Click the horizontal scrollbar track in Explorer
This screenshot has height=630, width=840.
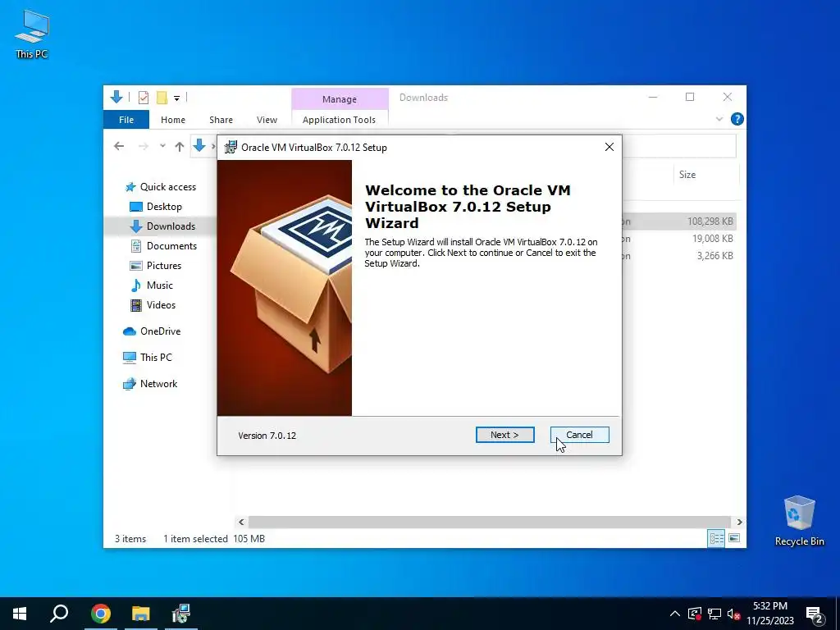point(490,522)
